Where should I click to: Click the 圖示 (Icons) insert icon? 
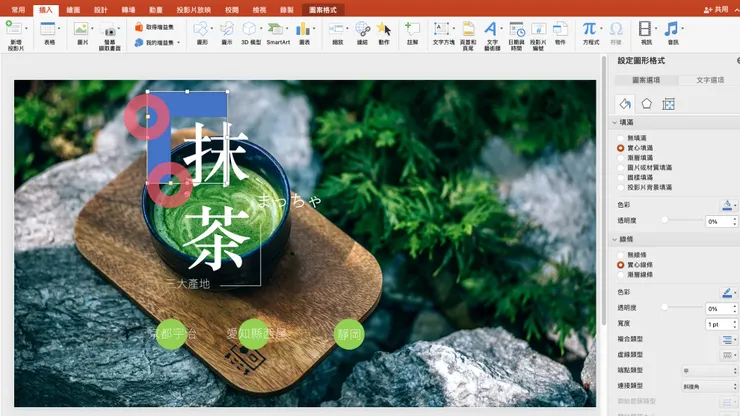pyautogui.click(x=227, y=29)
